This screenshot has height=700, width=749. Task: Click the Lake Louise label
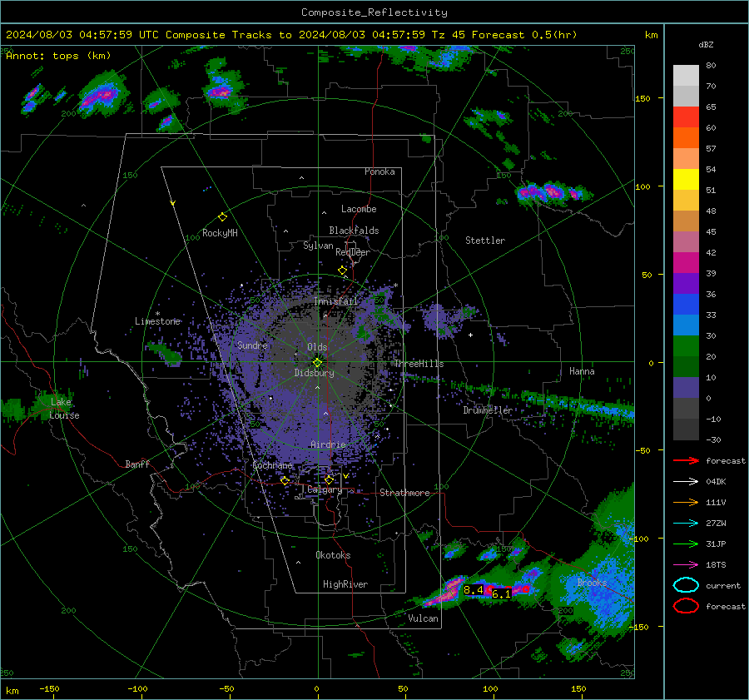pyautogui.click(x=64, y=409)
